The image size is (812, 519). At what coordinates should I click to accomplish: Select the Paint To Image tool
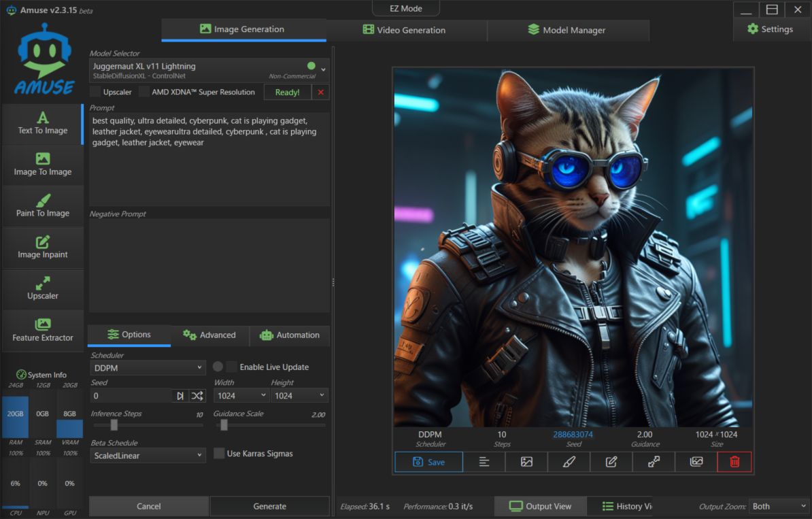click(x=42, y=206)
